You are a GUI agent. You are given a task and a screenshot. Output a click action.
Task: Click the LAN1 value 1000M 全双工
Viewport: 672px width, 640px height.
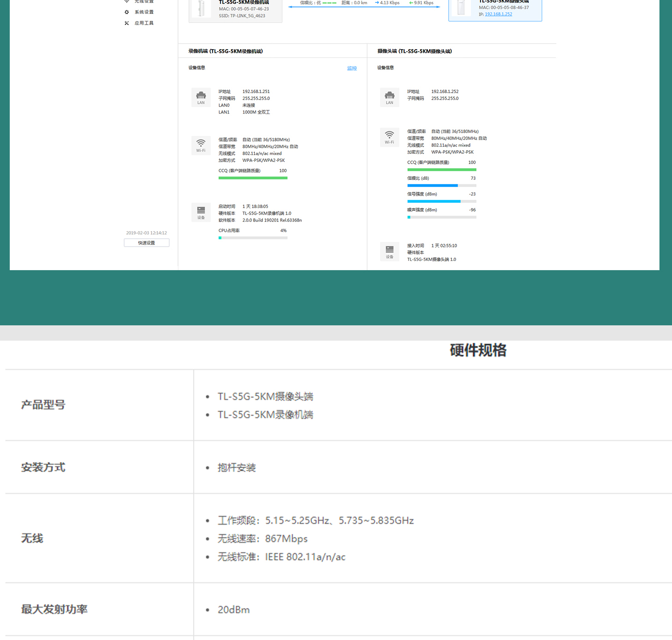point(256,112)
